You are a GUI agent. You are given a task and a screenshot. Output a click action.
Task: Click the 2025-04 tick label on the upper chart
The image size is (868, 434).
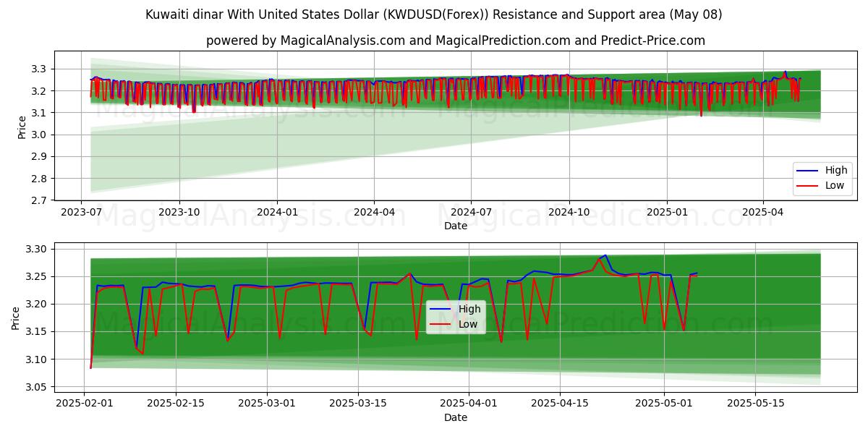[762, 213]
